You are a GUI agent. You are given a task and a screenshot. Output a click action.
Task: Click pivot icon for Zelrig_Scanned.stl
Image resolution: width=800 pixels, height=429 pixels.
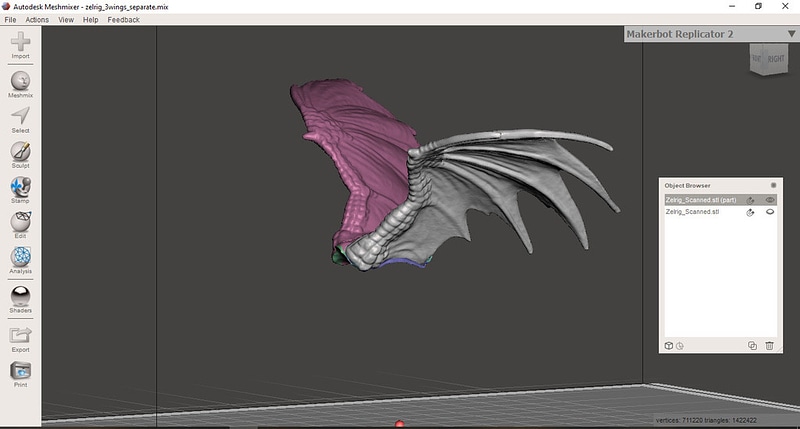coord(750,212)
